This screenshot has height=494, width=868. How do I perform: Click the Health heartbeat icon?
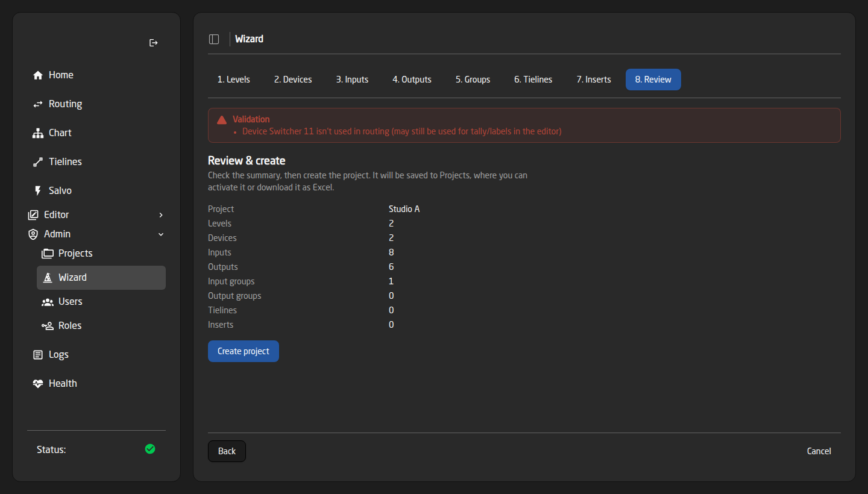(x=38, y=384)
